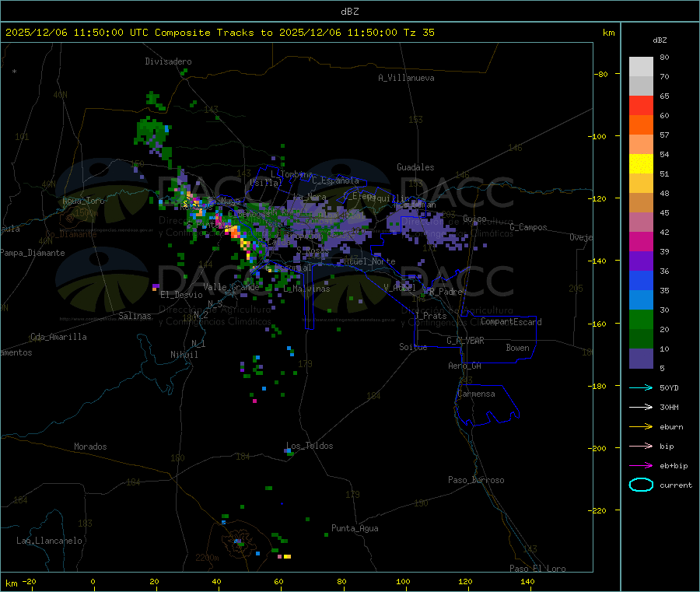Click the 'Paso_Barroso' map label
Viewport: 700px width, 592px height.
[x=476, y=480]
